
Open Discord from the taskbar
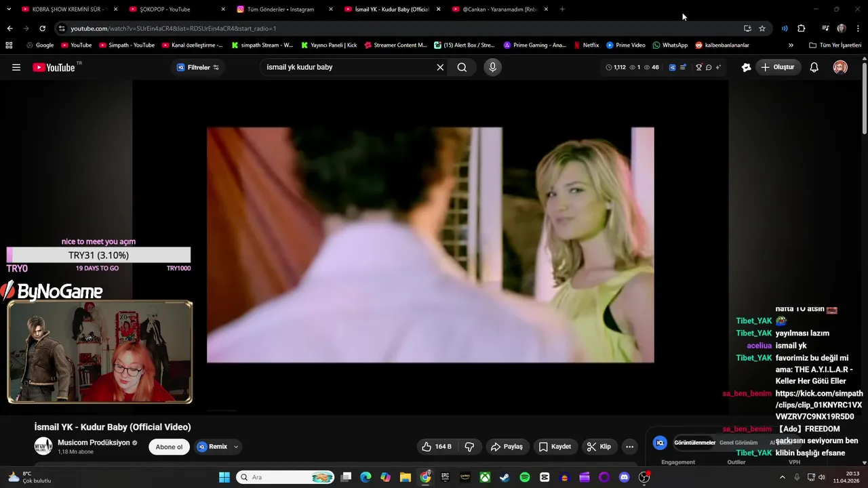(x=624, y=477)
